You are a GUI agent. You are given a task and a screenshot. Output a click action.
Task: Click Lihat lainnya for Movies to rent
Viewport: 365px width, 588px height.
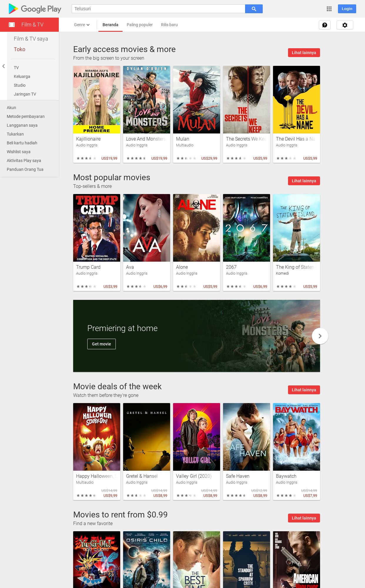point(304,518)
